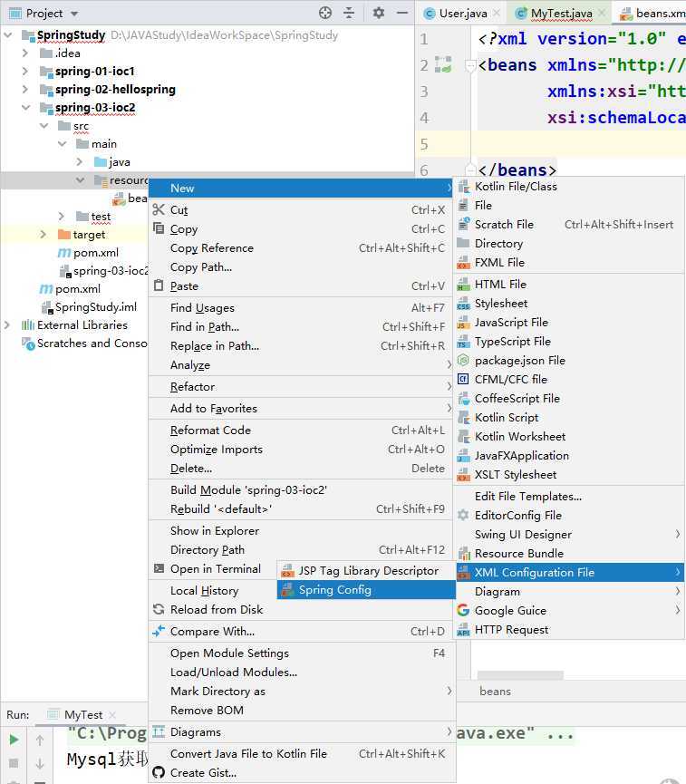Click the Scratch File icon
686x784 pixels.
click(463, 224)
